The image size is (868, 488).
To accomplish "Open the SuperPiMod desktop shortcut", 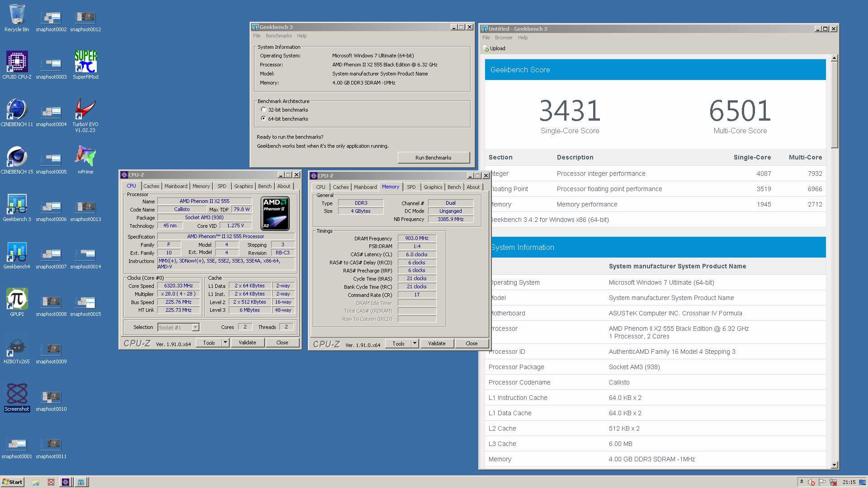I will [85, 66].
